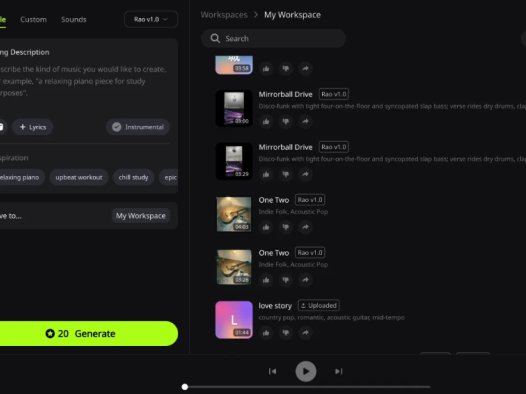Like the top partially visible track
Viewport: 526px width, 394px height.
pyautogui.click(x=266, y=69)
